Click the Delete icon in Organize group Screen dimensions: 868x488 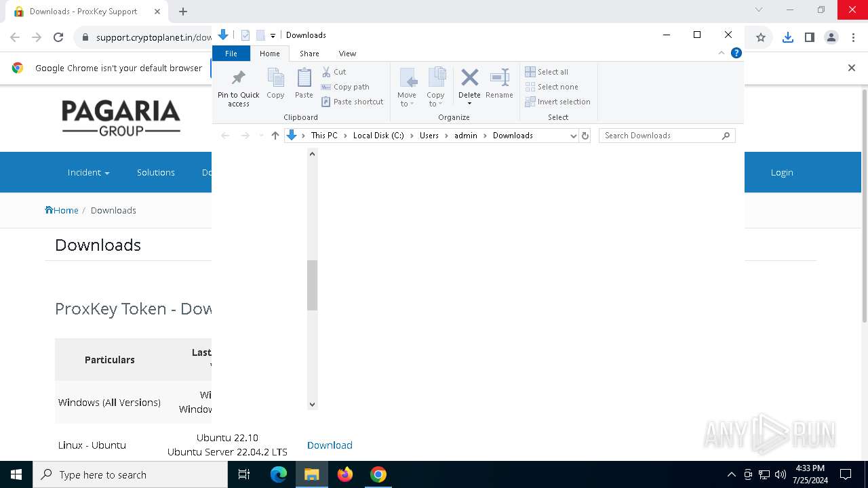tap(469, 78)
